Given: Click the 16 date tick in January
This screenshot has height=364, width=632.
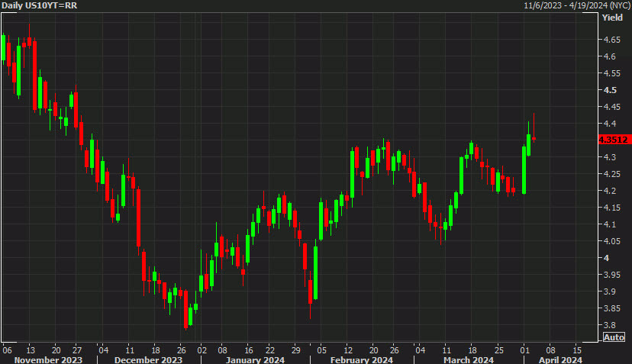Looking at the screenshot, I should (x=249, y=350).
